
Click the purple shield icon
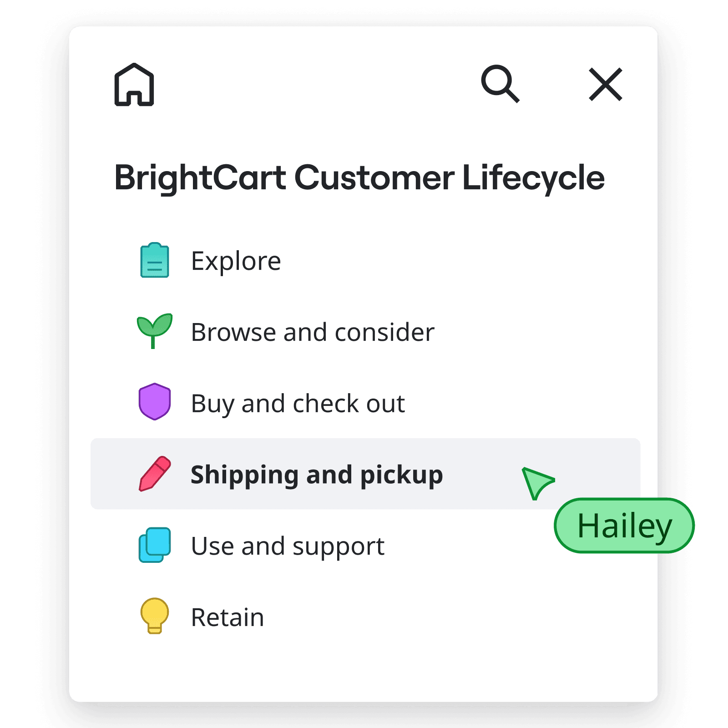pos(155,402)
